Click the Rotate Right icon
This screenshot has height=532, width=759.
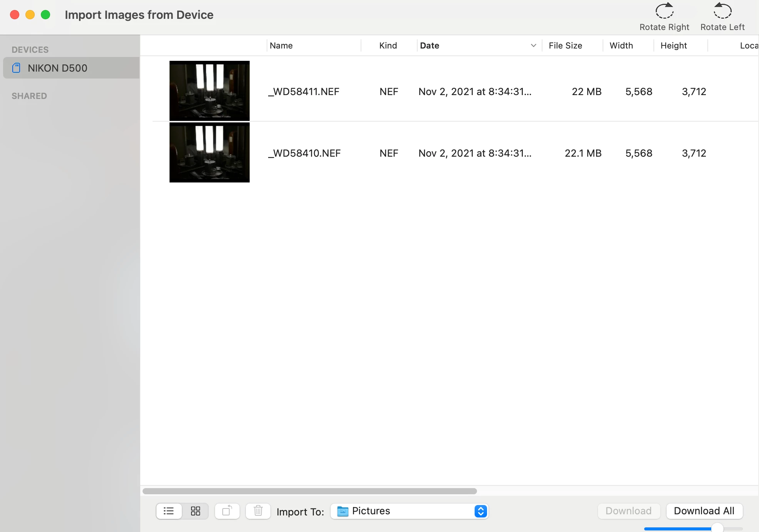coord(664,12)
